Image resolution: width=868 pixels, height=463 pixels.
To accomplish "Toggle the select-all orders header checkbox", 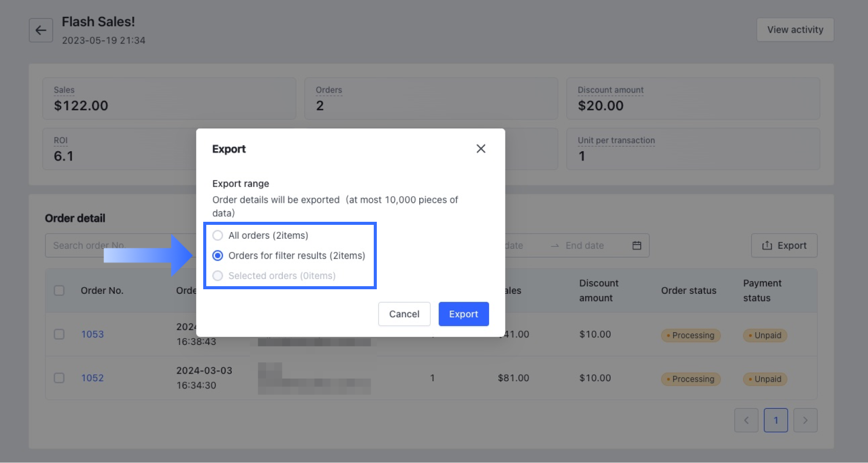I will coord(59,290).
